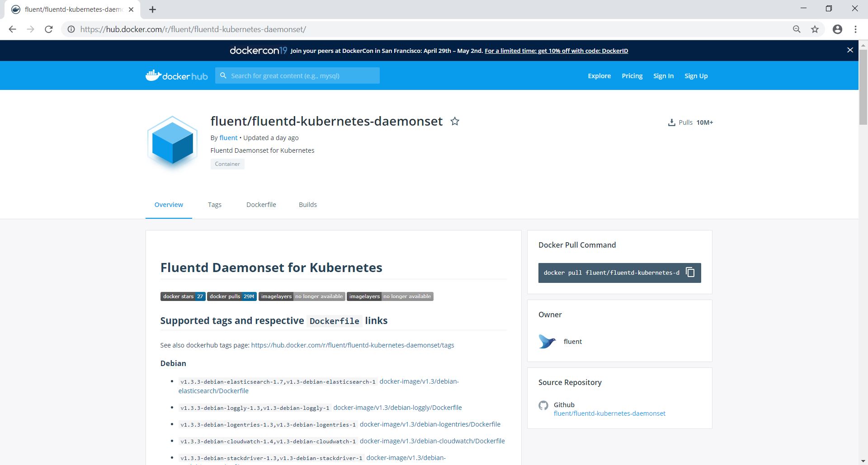This screenshot has width=868, height=465.
Task: Click the scrollbar up arrow
Action: coord(863,44)
